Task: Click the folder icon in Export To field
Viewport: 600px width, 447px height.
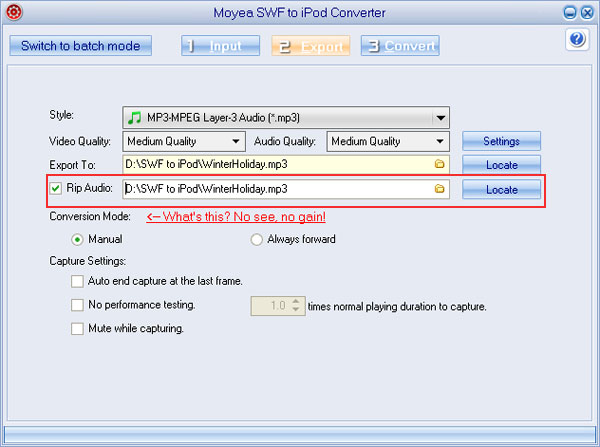Action: tap(439, 164)
